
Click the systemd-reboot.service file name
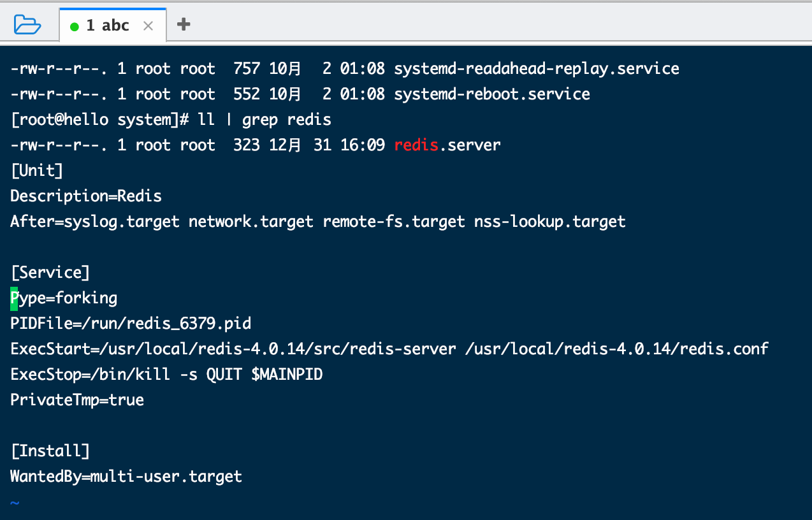tap(491, 94)
